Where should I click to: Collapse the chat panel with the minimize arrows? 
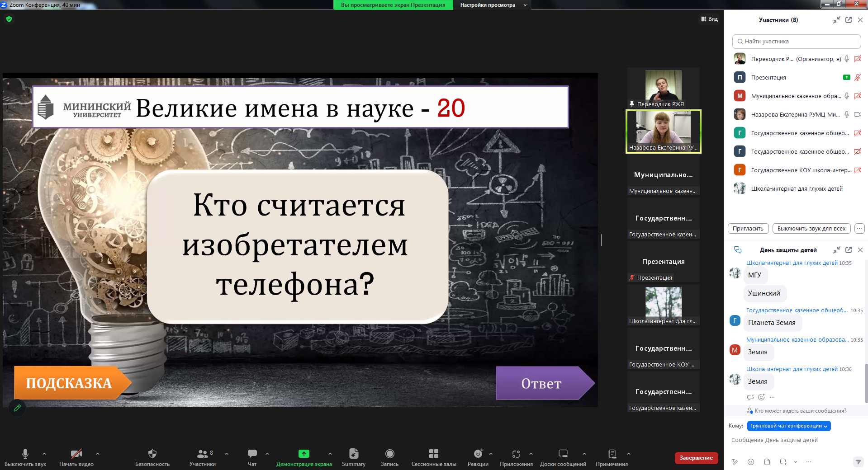837,250
